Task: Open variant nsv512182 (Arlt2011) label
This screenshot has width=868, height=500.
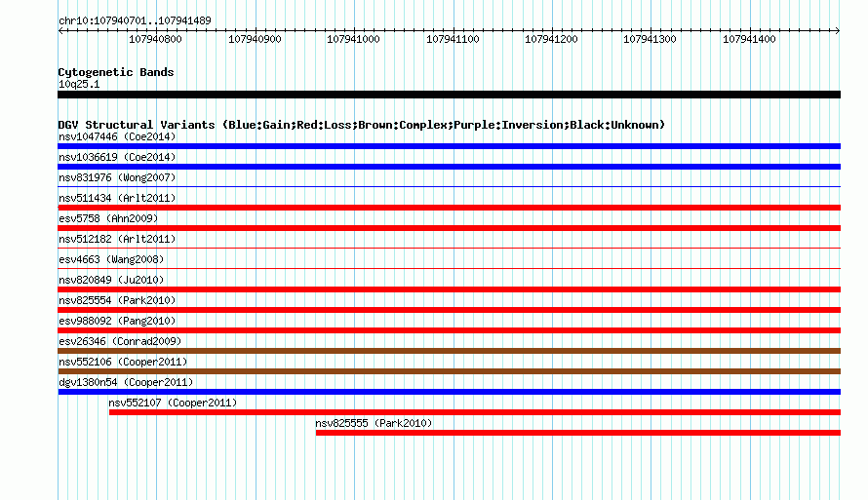Action: (117, 239)
